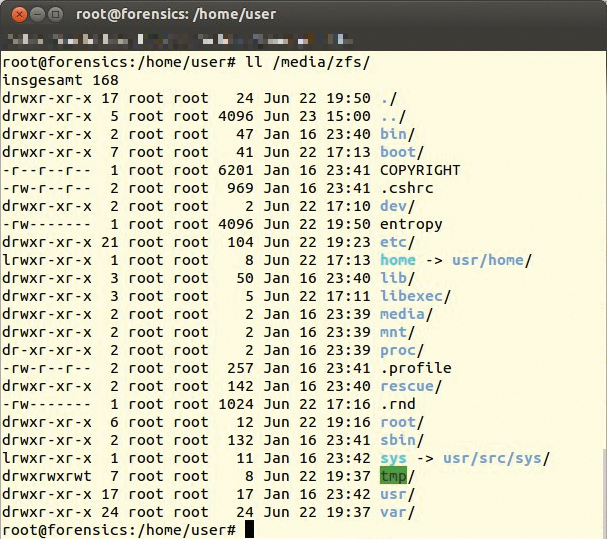The width and height of the screenshot is (607, 539).
Task: Click the size 132 in the sbin/ row
Action: 240,440
